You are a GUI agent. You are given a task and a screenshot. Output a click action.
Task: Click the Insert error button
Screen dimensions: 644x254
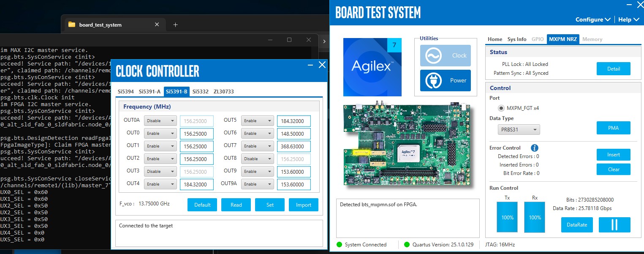(614, 155)
